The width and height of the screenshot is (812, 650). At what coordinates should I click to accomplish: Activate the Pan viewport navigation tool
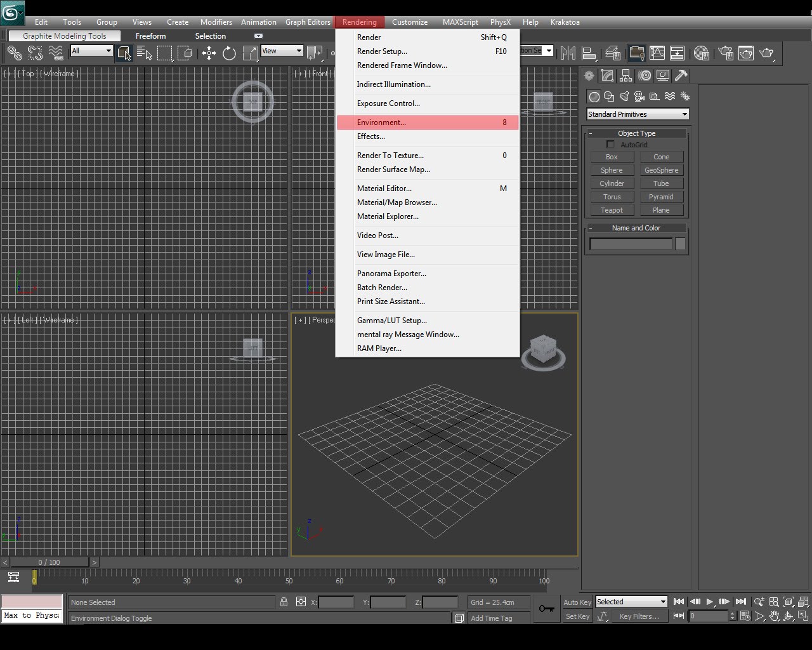click(775, 616)
